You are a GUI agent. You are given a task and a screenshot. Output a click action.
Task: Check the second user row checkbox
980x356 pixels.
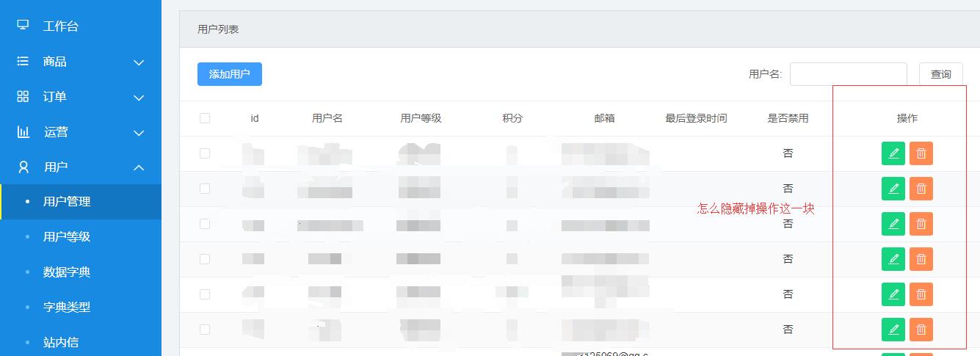click(x=205, y=189)
